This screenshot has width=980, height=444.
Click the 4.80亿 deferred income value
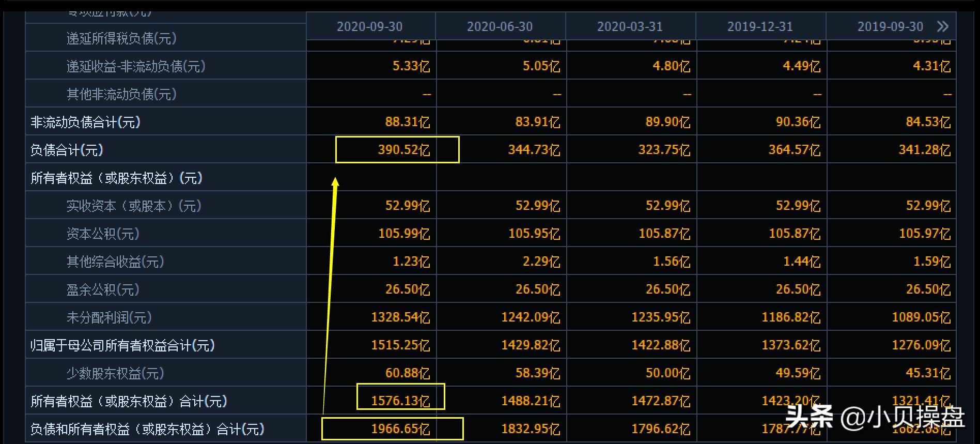pyautogui.click(x=672, y=66)
